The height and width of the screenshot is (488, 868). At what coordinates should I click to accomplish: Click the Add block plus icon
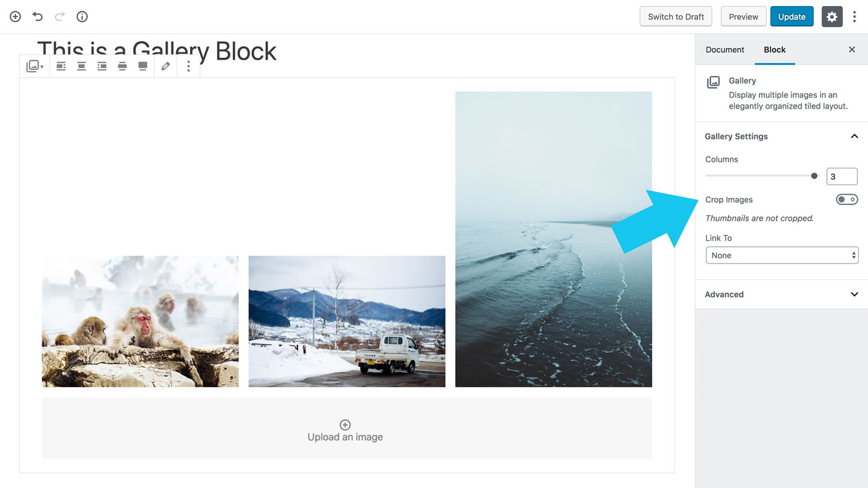coord(16,17)
